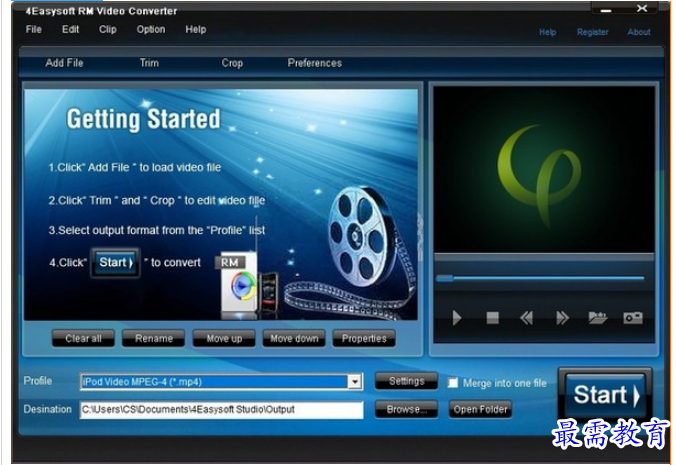Click the Browse... button
Image resolution: width=676 pixels, height=465 pixels.
pos(407,409)
